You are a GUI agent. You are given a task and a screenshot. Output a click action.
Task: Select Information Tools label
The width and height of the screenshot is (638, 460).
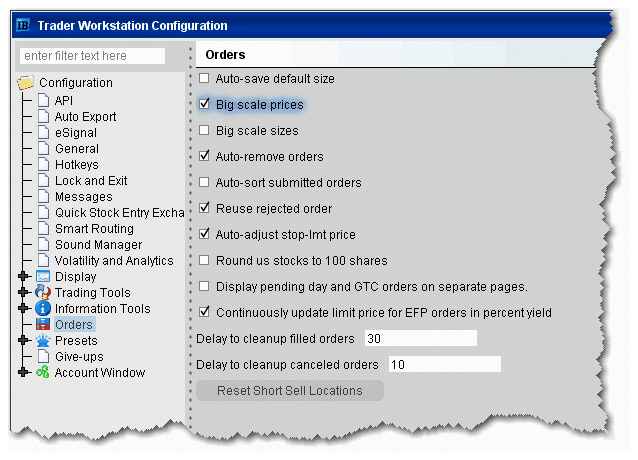pyautogui.click(x=103, y=309)
